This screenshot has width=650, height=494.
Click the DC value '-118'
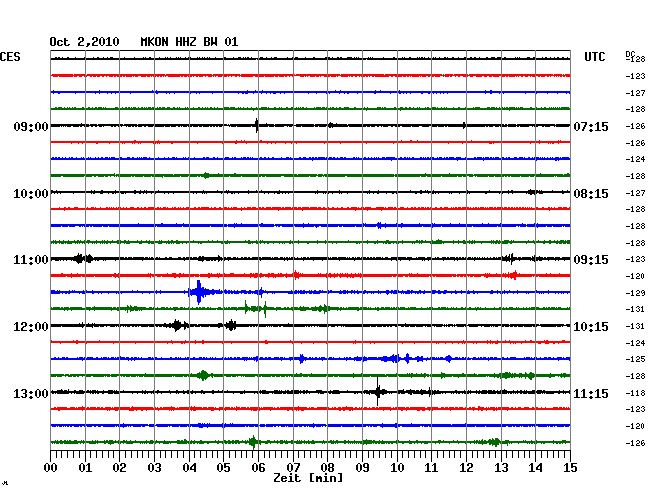click(635, 393)
